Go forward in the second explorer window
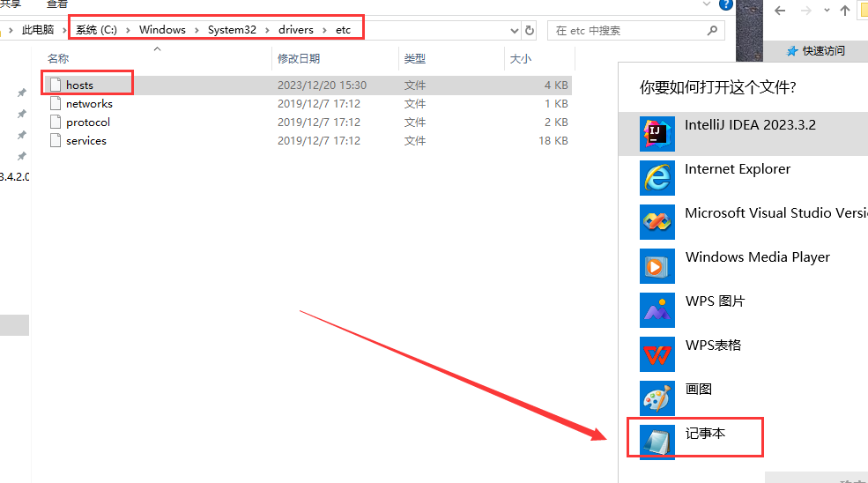The width and height of the screenshot is (868, 483). pos(806,11)
